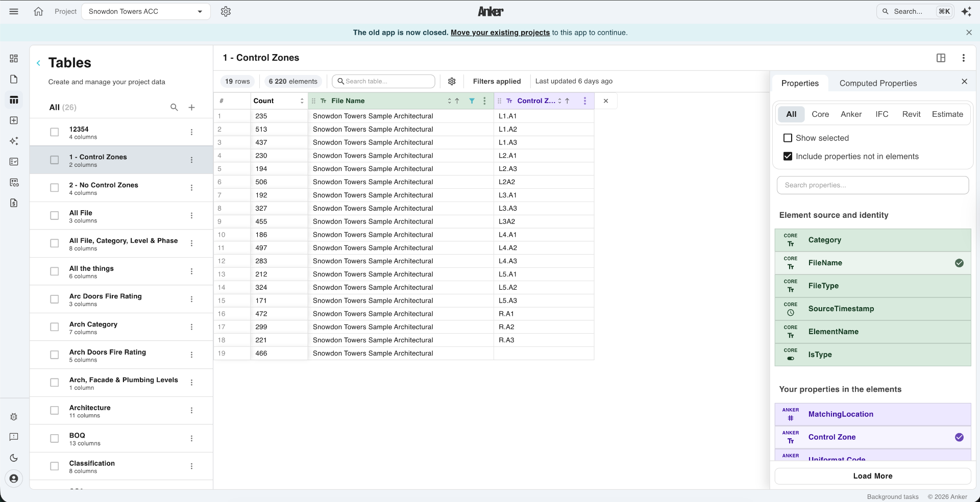The height and width of the screenshot is (502, 980).
Task: Select the Architecture table checkbox
Action: click(x=54, y=411)
